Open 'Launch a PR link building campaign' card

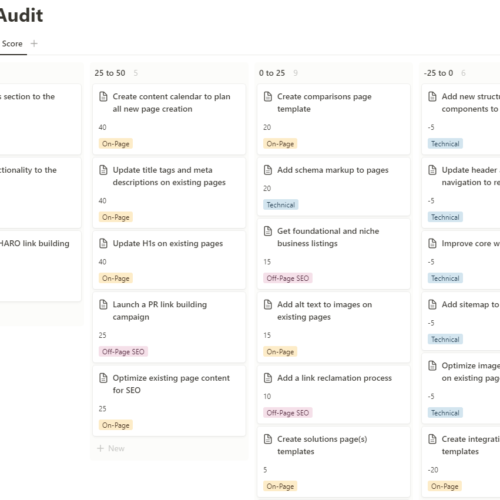[169, 327]
